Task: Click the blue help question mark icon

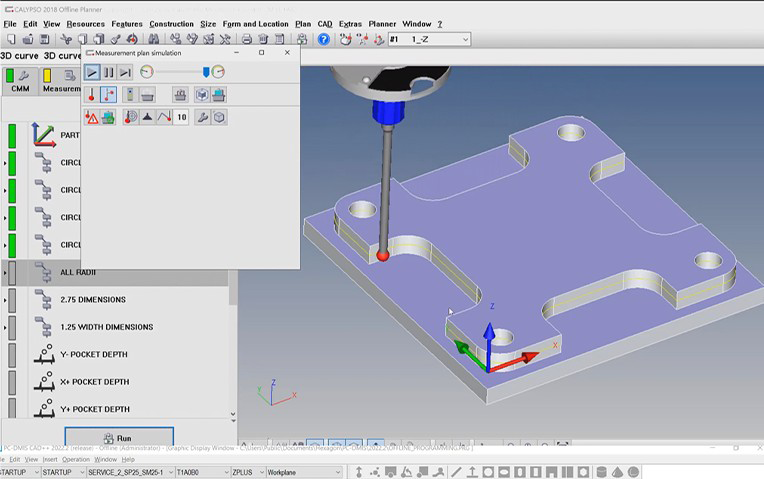Action: [x=323, y=39]
